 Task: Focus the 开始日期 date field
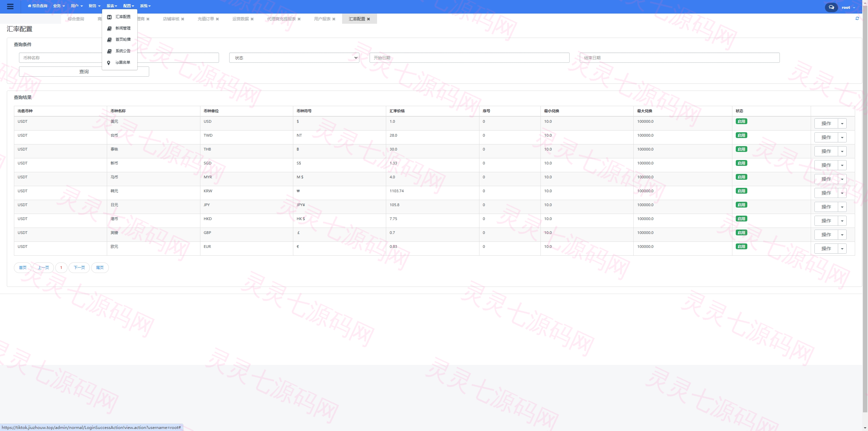(x=469, y=58)
